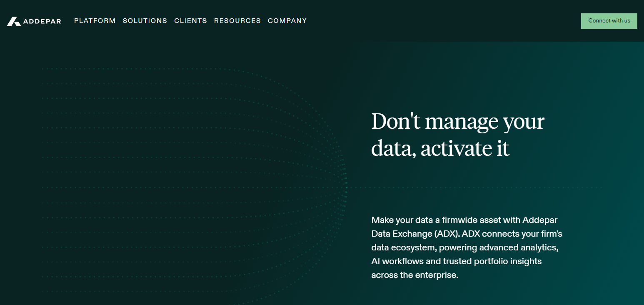This screenshot has height=305, width=644.
Task: Click the Addepar logo
Action: pos(34,21)
